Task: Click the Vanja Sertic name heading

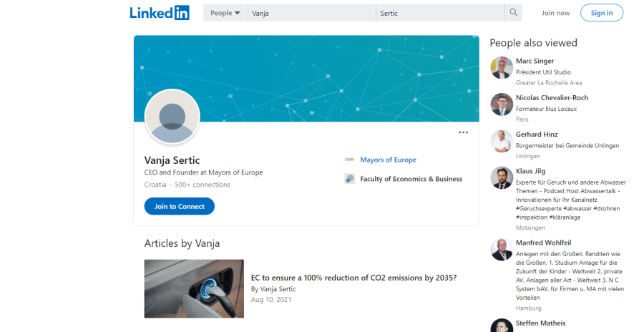Action: [172, 160]
